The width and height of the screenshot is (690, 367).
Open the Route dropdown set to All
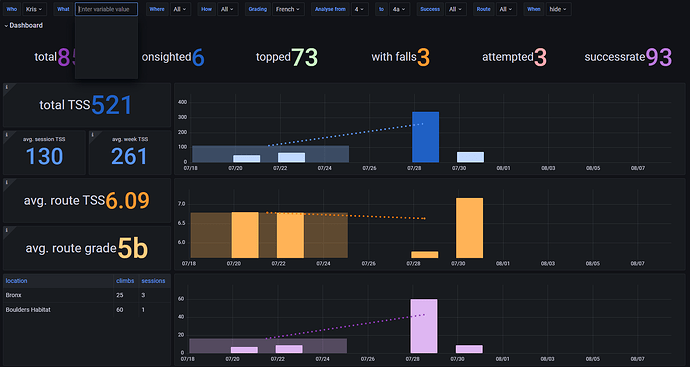(506, 9)
